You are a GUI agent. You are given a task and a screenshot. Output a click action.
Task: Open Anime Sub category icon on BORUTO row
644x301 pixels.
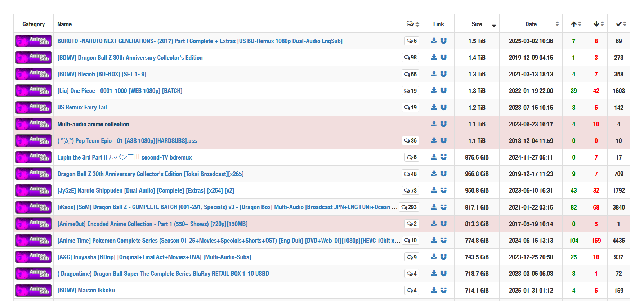(33, 41)
